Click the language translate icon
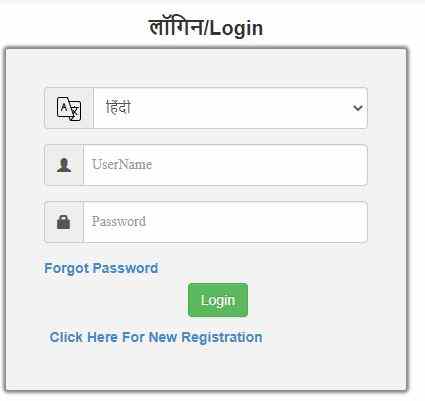This screenshot has width=425, height=401. 69,109
